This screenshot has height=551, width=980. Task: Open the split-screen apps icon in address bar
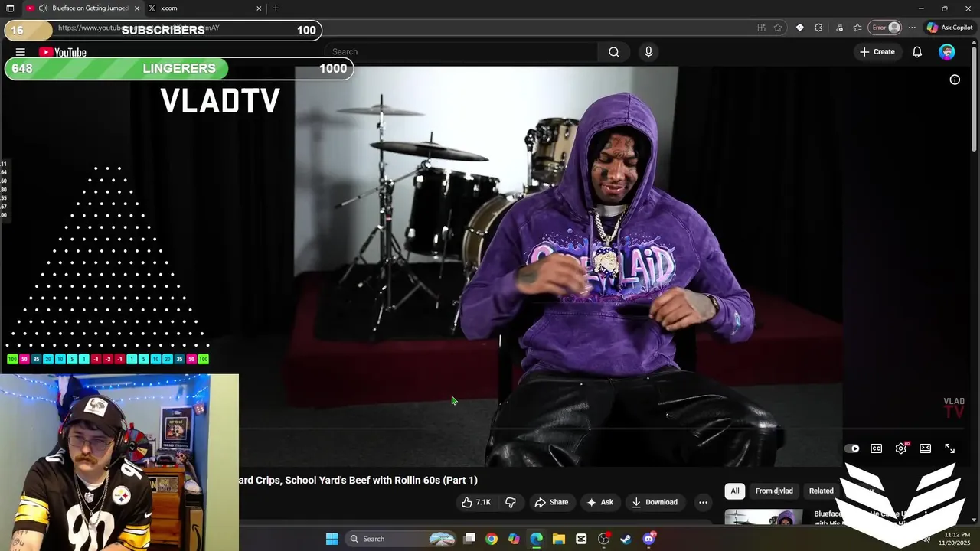click(761, 28)
